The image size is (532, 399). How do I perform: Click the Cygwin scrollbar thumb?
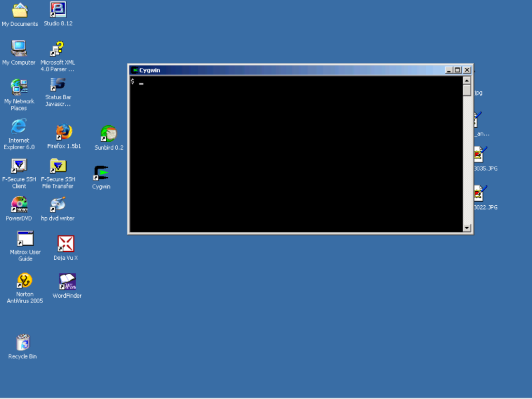click(x=467, y=90)
